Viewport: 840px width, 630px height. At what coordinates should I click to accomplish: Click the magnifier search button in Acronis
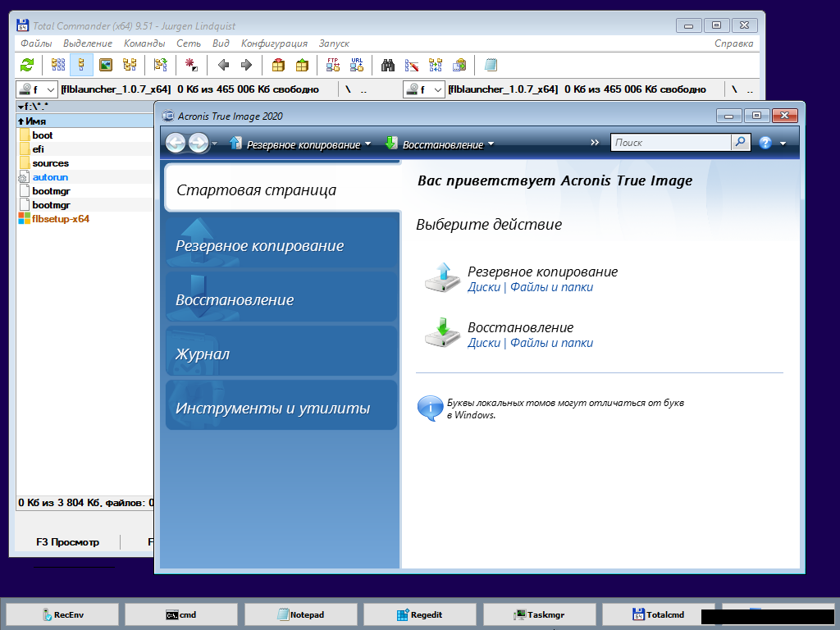[x=741, y=142]
